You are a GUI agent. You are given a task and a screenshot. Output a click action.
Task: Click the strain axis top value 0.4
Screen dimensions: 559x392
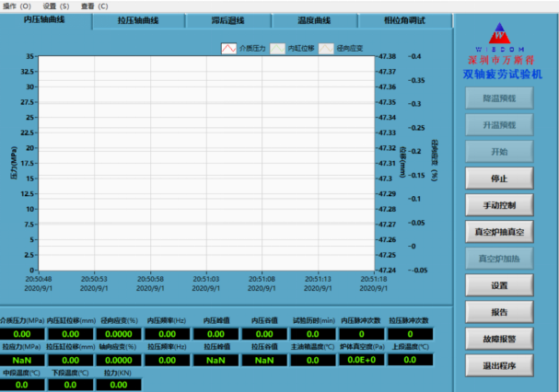[416, 56]
